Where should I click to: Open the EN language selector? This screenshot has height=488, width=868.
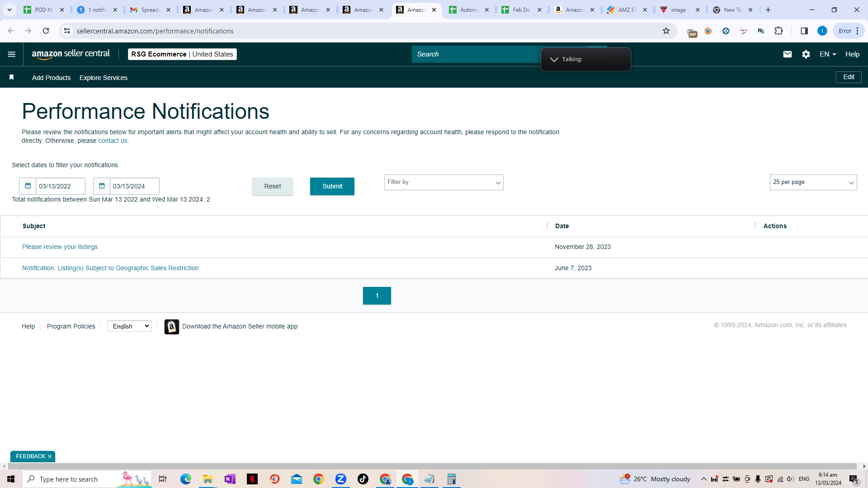[x=828, y=54]
